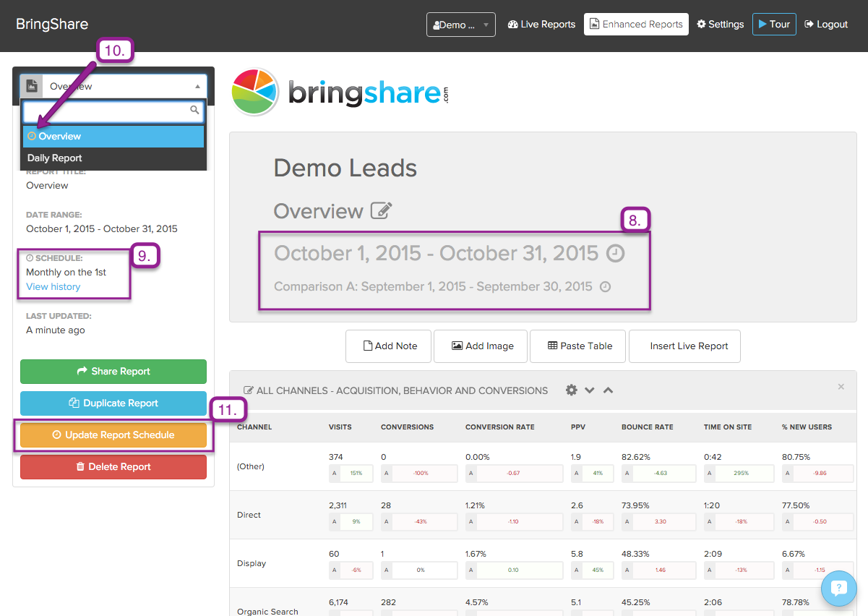868x616 pixels.
Task: Click Comparison A September date text
Action: pos(433,287)
